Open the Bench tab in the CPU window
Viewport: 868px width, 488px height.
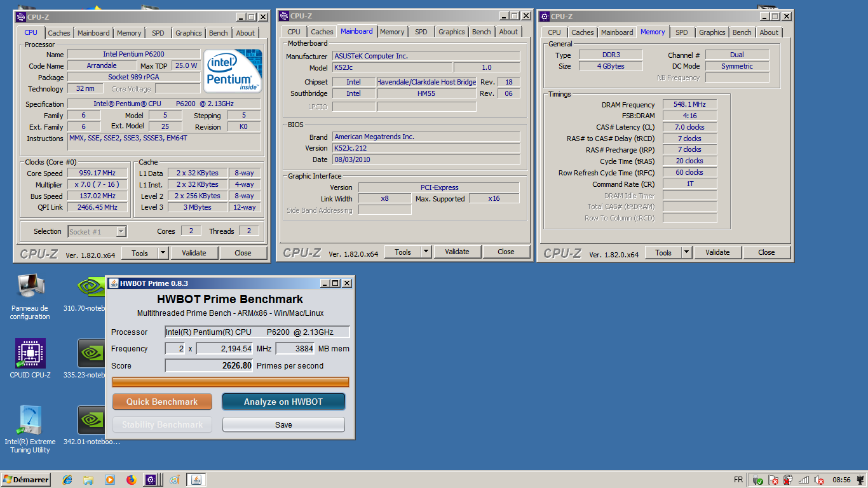click(219, 33)
